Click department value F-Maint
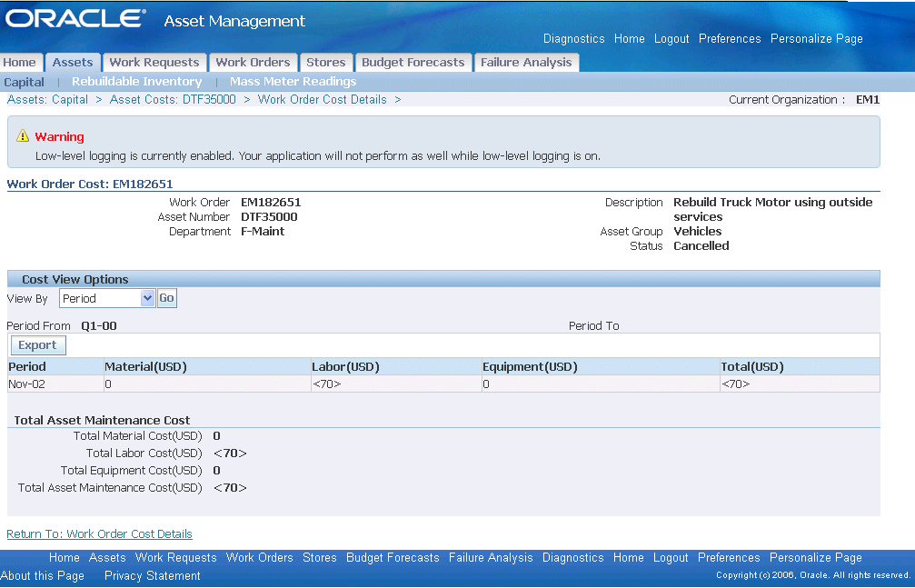The height and width of the screenshot is (588, 915). (263, 232)
